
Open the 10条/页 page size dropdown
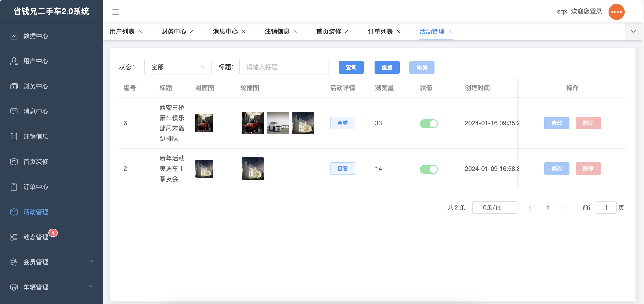pos(494,207)
